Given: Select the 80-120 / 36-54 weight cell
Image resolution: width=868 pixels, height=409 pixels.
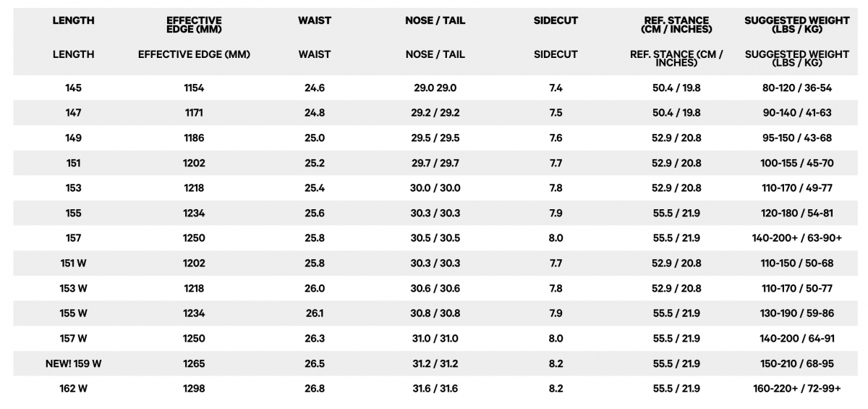Looking at the screenshot, I should click(797, 88).
